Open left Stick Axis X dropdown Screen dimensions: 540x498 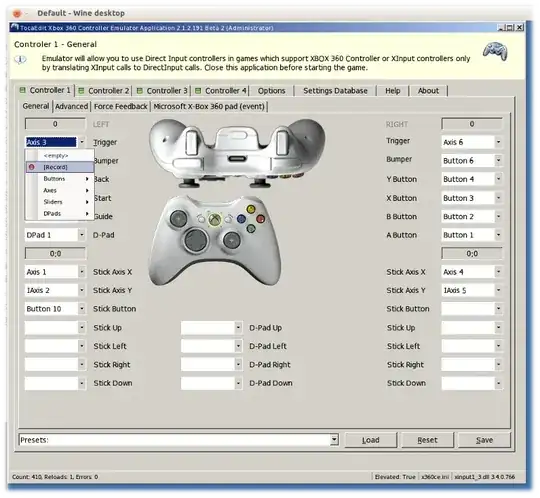coord(82,272)
